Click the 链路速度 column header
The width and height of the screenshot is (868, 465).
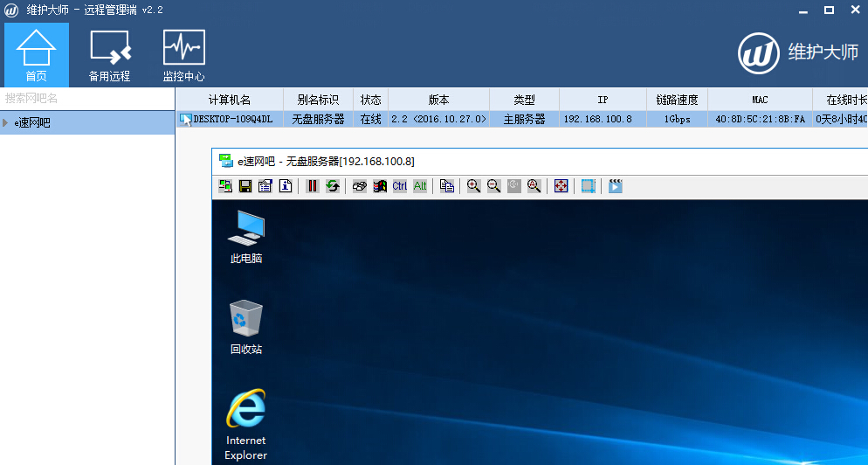point(677,100)
